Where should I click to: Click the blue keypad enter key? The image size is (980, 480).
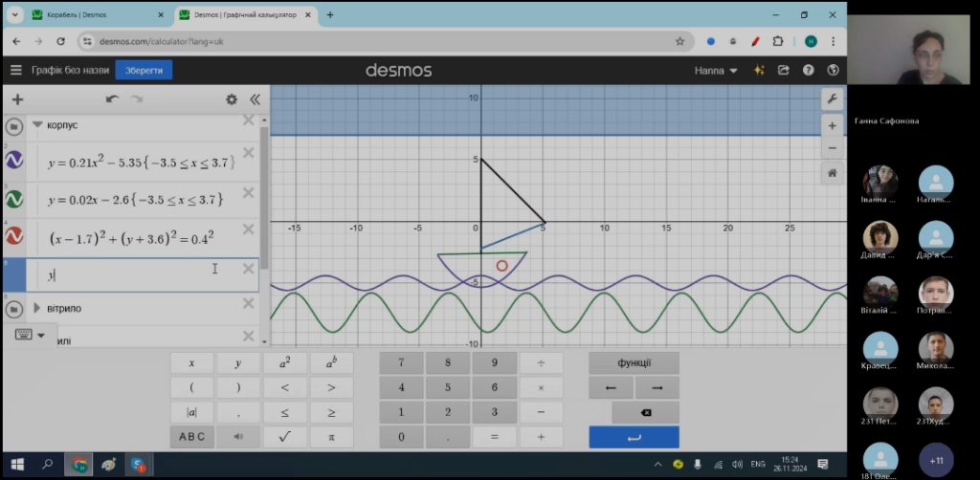click(x=634, y=437)
